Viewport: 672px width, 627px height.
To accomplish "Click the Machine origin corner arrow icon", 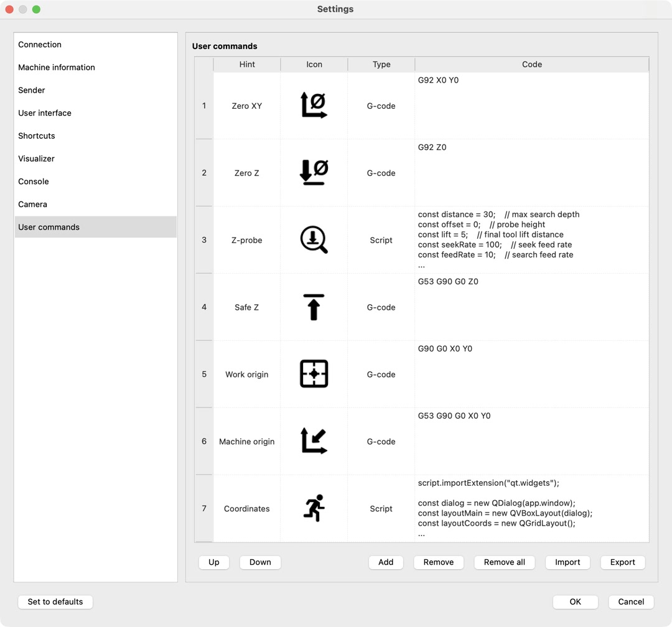I will (314, 441).
